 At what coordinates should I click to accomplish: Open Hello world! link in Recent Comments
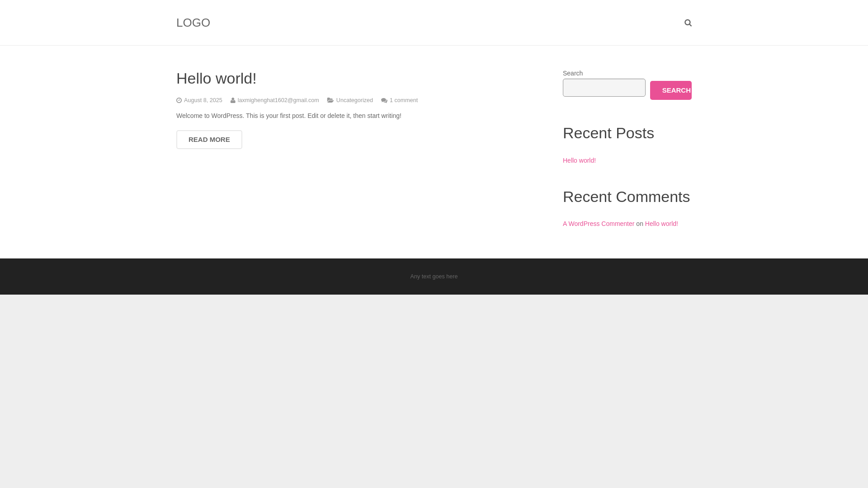click(661, 224)
